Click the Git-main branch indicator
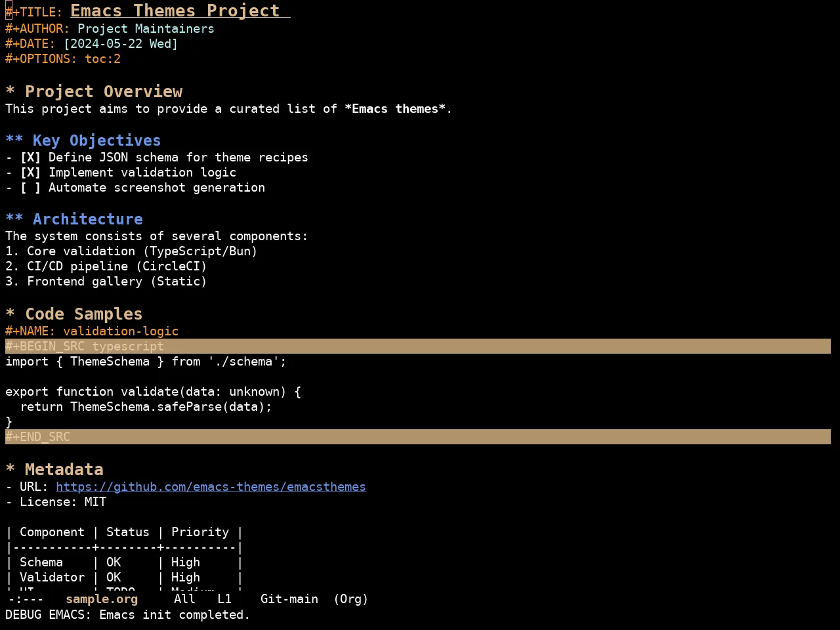Viewport: 840px width, 630px height. [289, 599]
